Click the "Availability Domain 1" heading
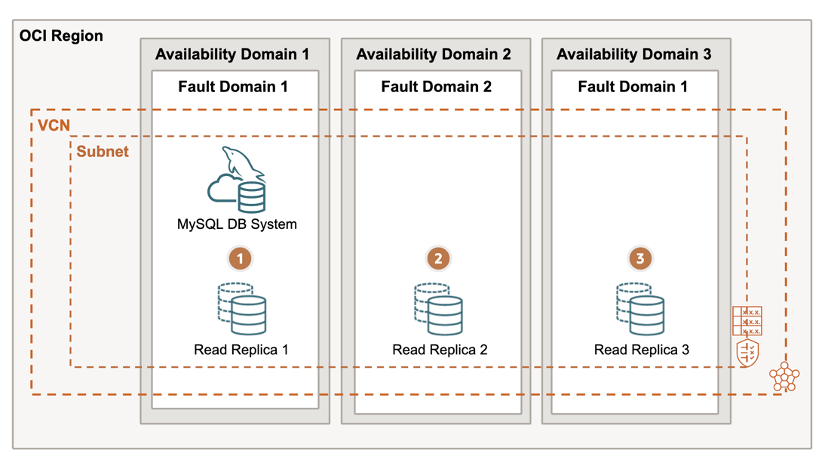Image resolution: width=832 pixels, height=466 pixels. point(232,54)
